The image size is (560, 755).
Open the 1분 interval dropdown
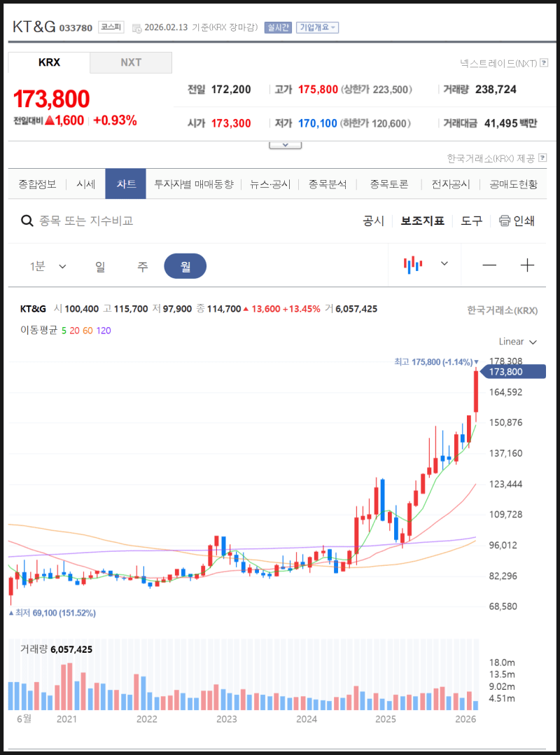tap(48, 266)
